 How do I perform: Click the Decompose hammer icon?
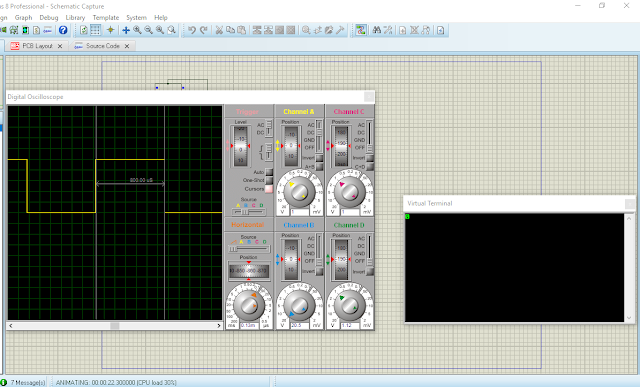coord(340,30)
